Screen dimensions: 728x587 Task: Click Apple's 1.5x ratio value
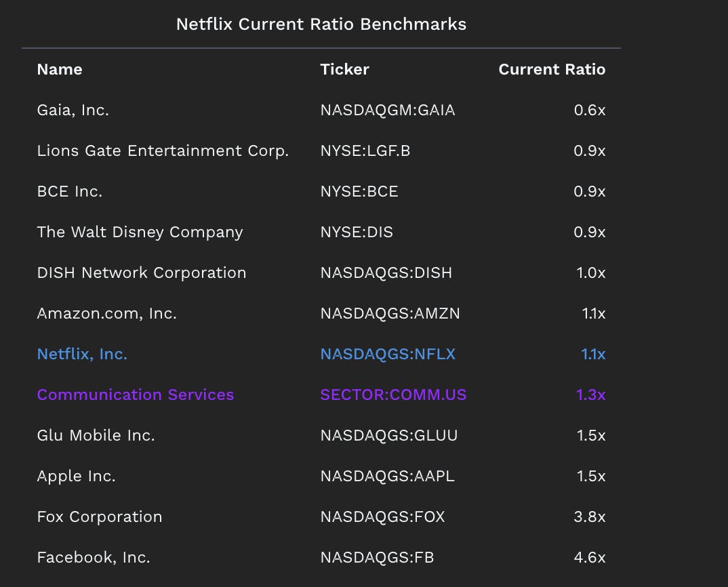coord(591,476)
